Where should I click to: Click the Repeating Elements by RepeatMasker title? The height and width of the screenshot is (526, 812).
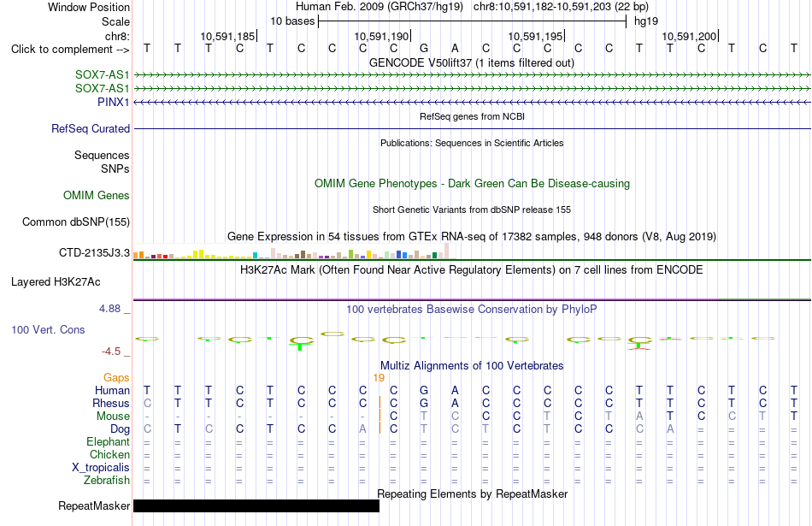[x=473, y=493]
